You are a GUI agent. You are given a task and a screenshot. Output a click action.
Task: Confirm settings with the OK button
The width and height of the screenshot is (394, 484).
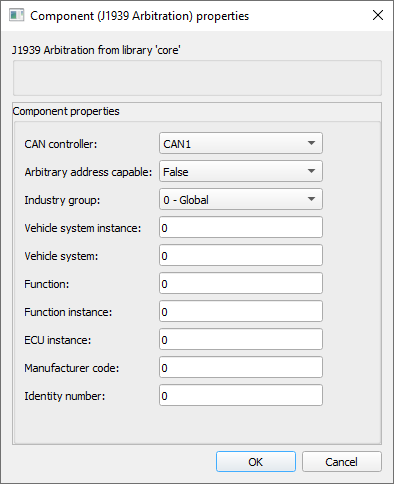tap(256, 462)
